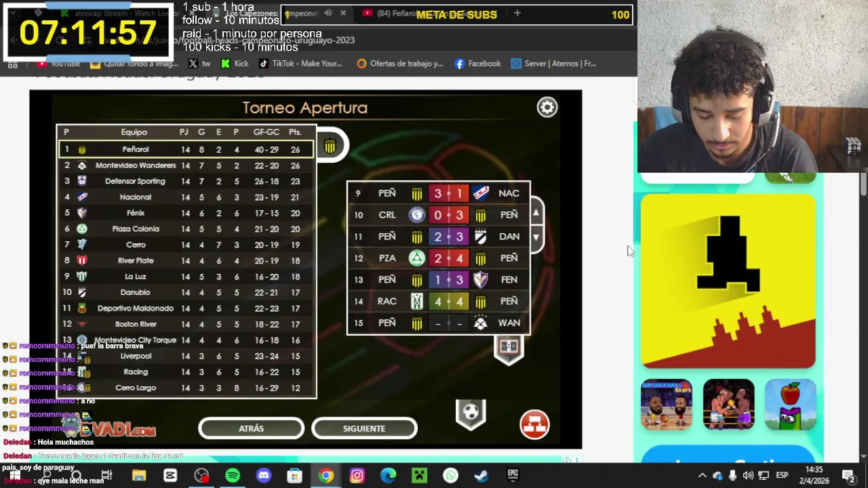Open the Windows notification center
Screen dimensions: 868x488
coord(848,476)
